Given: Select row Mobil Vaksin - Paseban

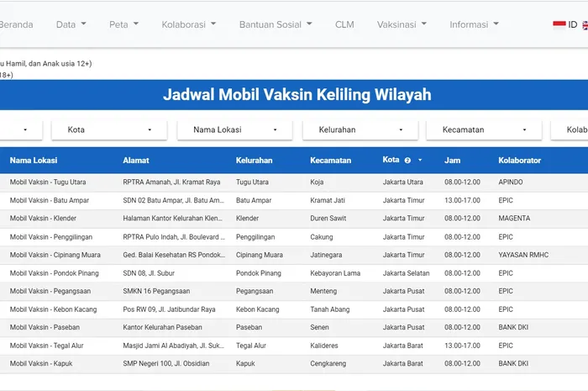Looking at the screenshot, I should point(294,327).
